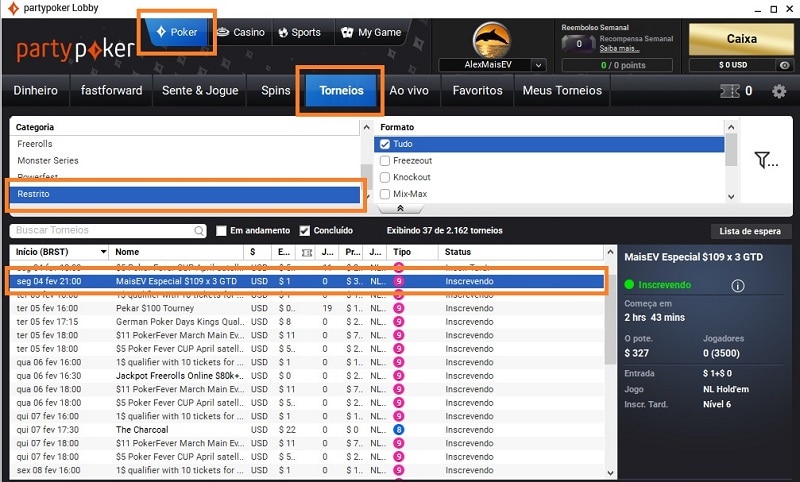Select the Torneios tab

coord(341,91)
